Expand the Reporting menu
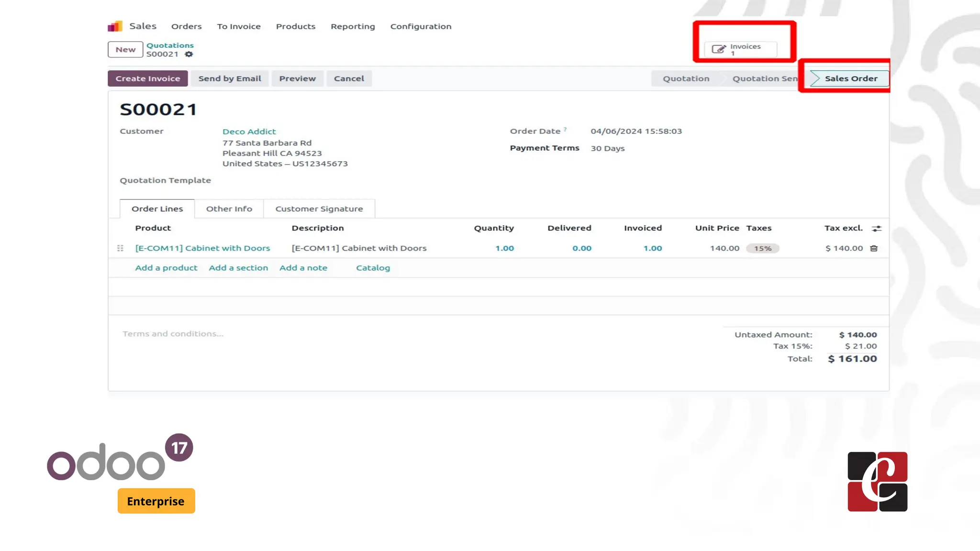This screenshot has height=551, width=980. (353, 26)
